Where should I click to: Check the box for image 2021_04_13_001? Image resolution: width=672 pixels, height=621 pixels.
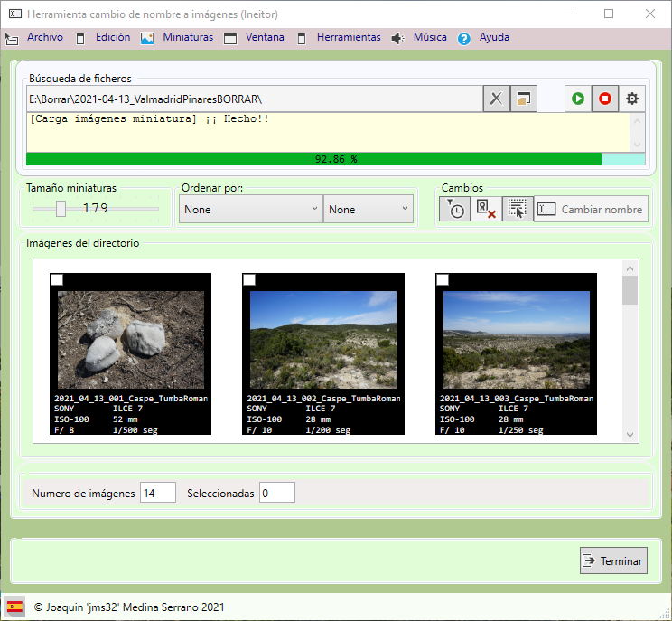pos(57,280)
